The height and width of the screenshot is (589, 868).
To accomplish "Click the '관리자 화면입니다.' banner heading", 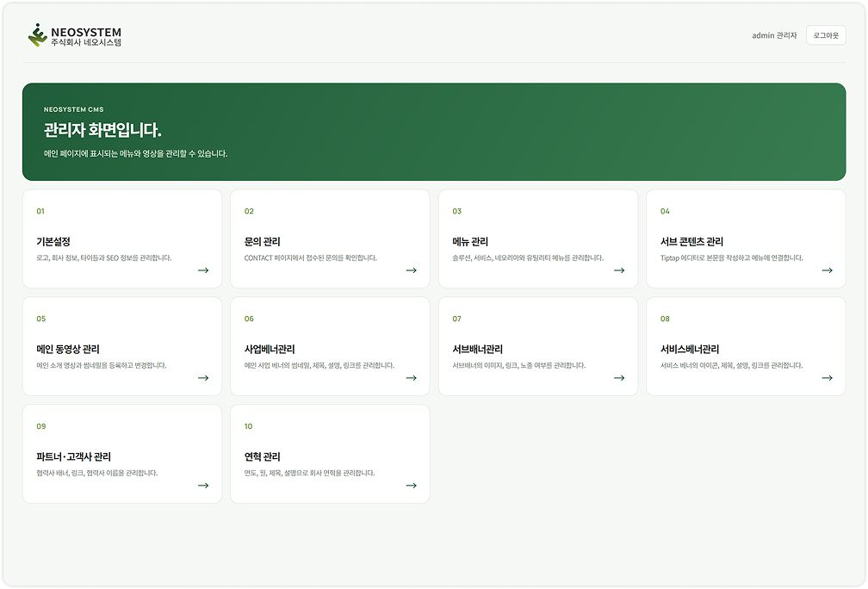I will point(103,130).
